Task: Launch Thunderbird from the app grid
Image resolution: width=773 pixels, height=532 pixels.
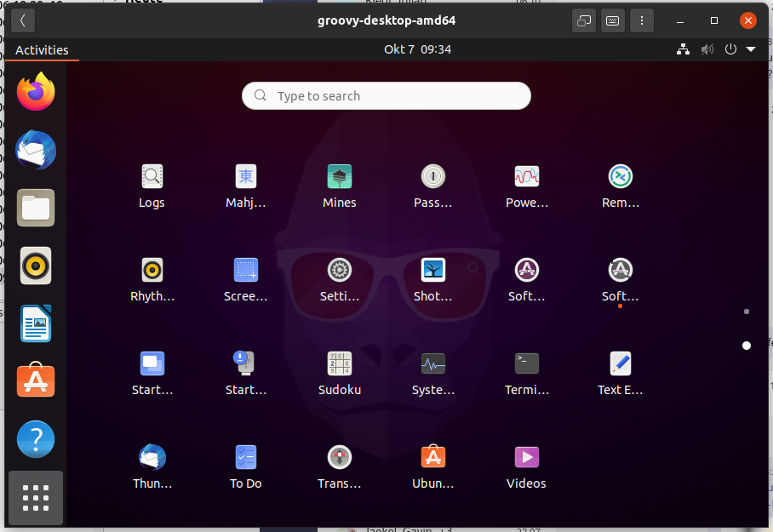Action: pos(152,467)
